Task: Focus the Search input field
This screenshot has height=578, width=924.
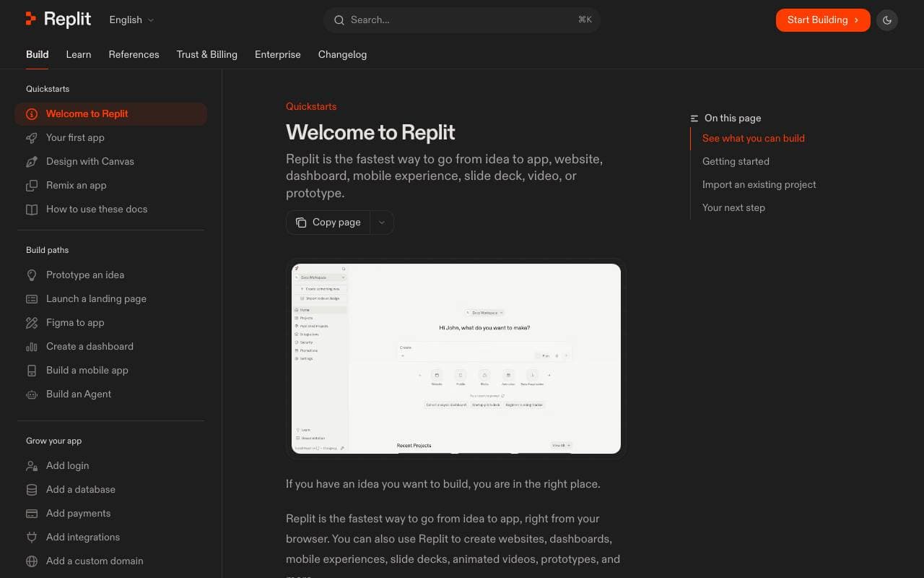Action: click(x=462, y=20)
